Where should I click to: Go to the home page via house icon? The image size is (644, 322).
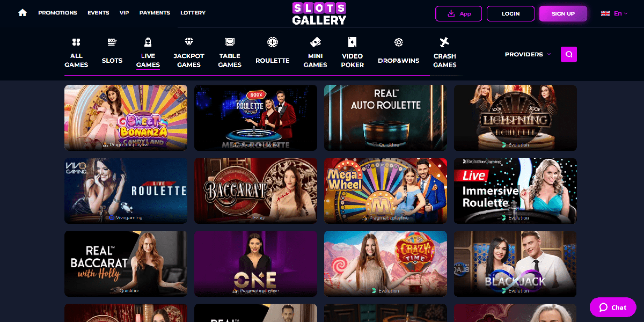(x=23, y=13)
